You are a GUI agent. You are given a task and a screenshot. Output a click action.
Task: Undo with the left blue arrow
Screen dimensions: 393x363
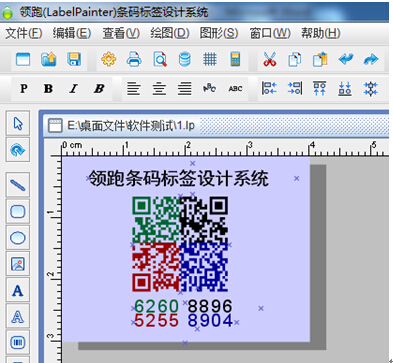(346, 60)
